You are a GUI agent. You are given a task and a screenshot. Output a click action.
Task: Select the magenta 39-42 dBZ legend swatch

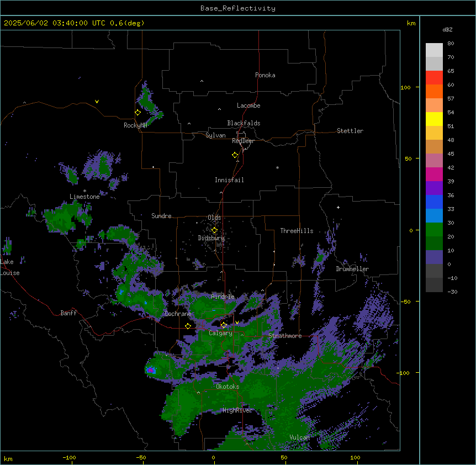click(434, 174)
